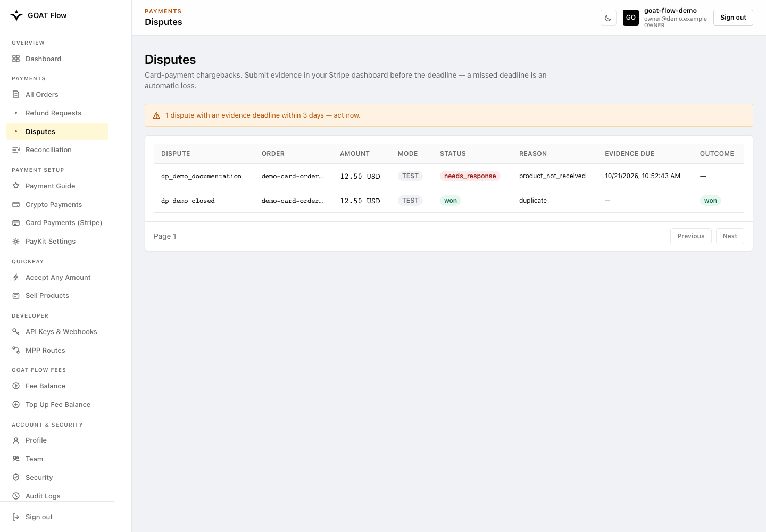Click the top-right Sign out button

pos(733,18)
